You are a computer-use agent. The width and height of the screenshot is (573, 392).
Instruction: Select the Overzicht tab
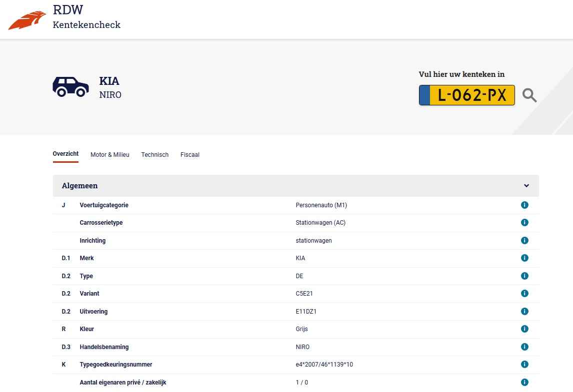pyautogui.click(x=65, y=154)
